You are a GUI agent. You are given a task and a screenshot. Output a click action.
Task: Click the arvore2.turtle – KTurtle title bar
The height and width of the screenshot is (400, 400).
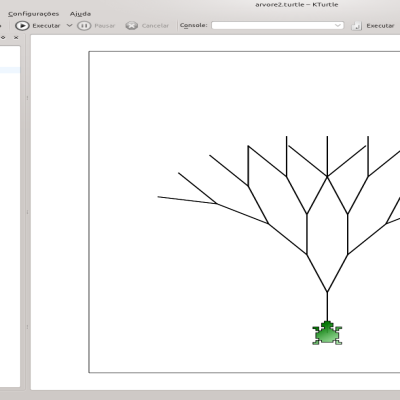tap(297, 5)
